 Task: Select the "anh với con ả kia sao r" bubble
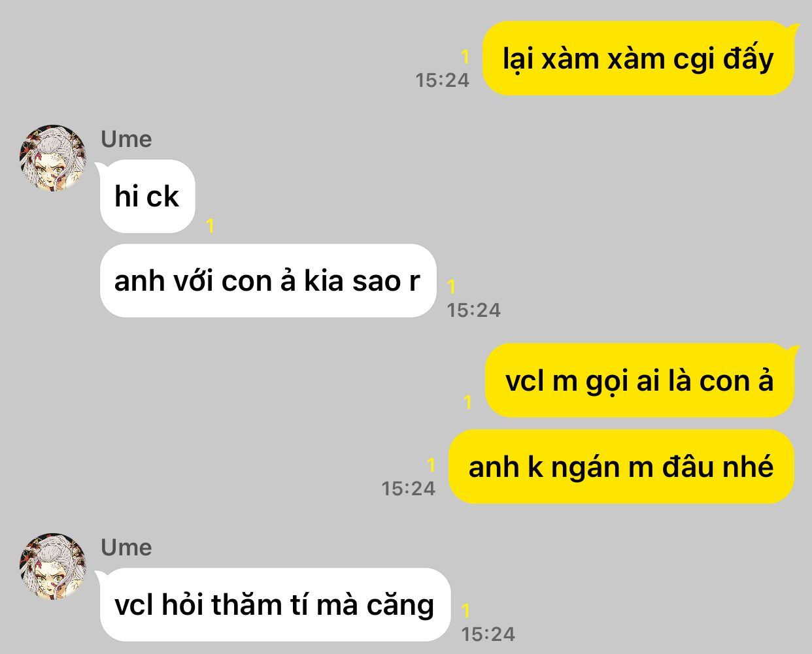click(267, 281)
